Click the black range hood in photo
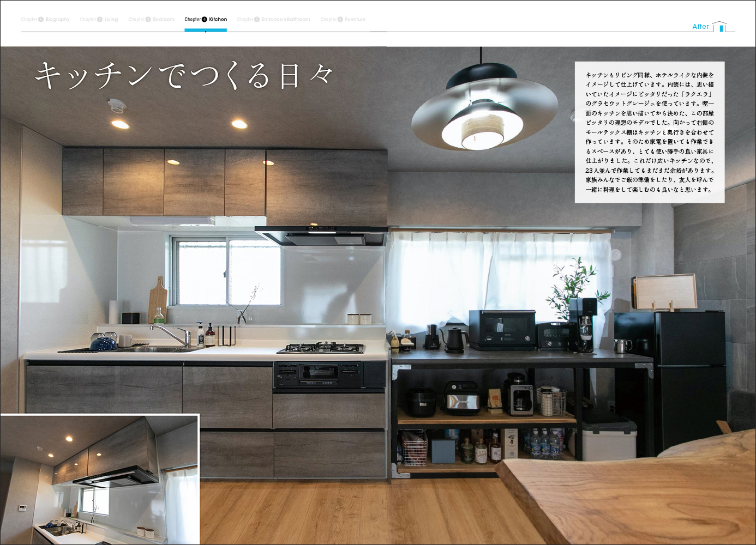 coord(322,237)
